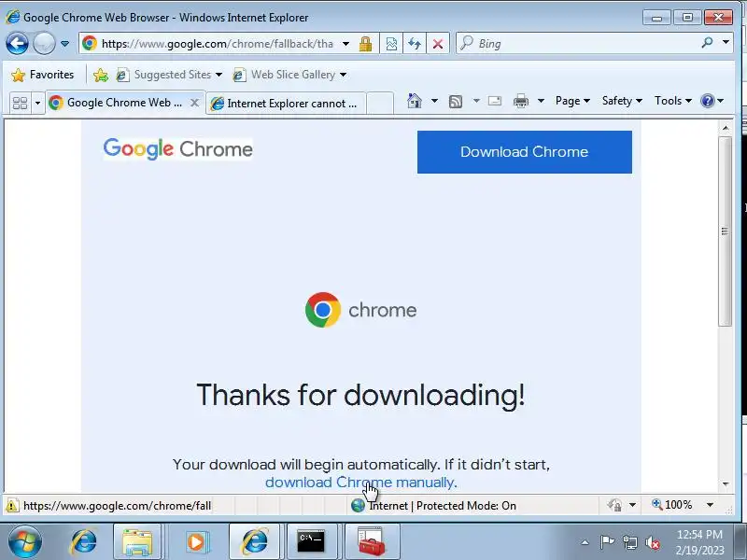Expand the Home button dropdown arrow
Screen dimensions: 747x560
(434, 101)
